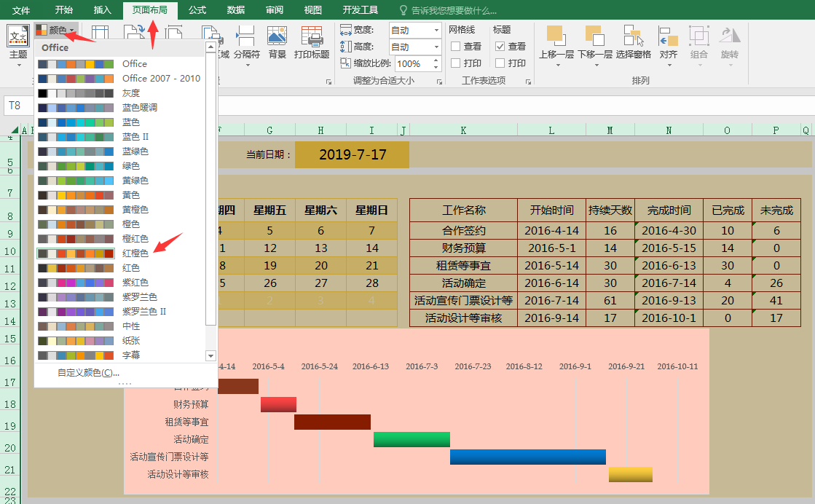Switch to the 数据 tab
Image resolution: width=815 pixels, height=504 pixels.
pyautogui.click(x=236, y=10)
